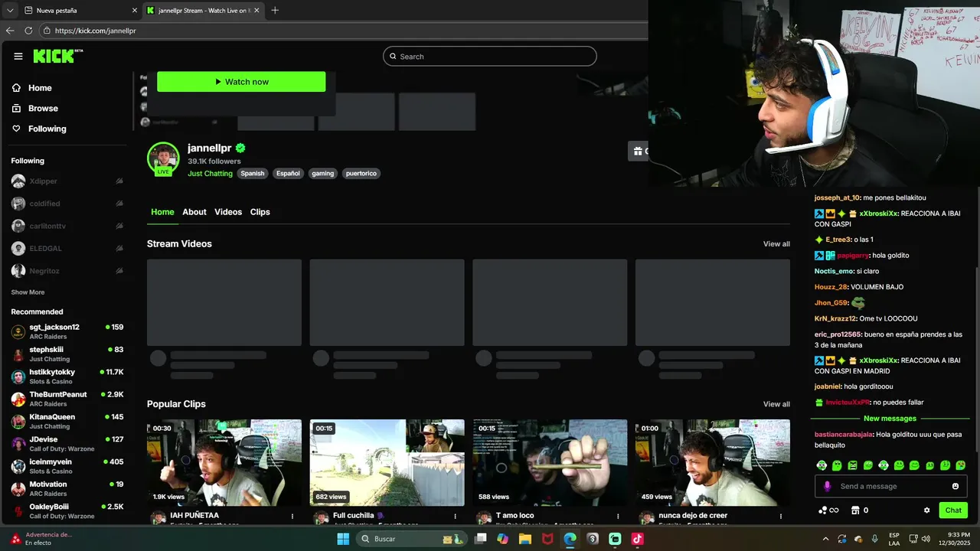Open the browser tab list dropdown chevron

(x=10, y=10)
